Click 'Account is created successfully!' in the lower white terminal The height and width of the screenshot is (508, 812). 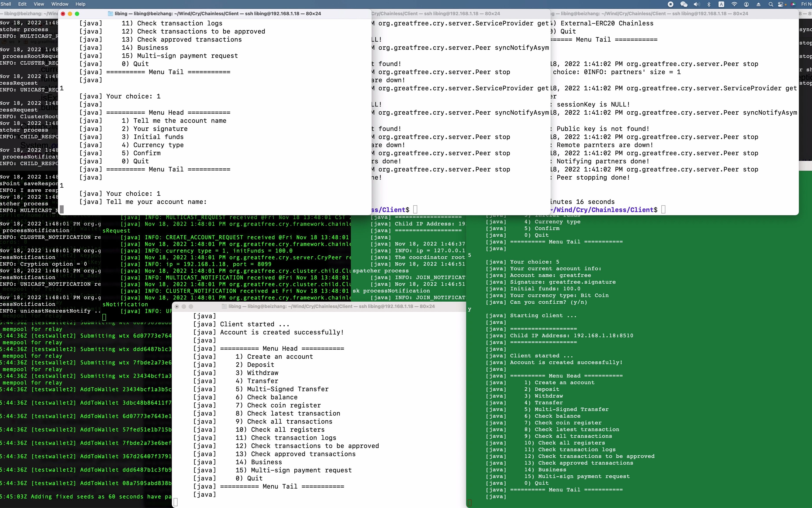[x=282, y=332]
